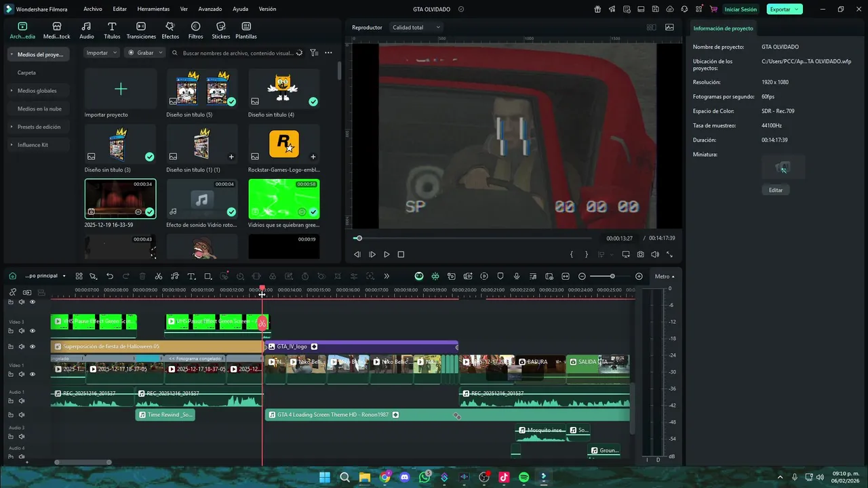Viewport: 868px width, 488px height.
Task: Open the gift icon in title bar
Action: tap(597, 9)
